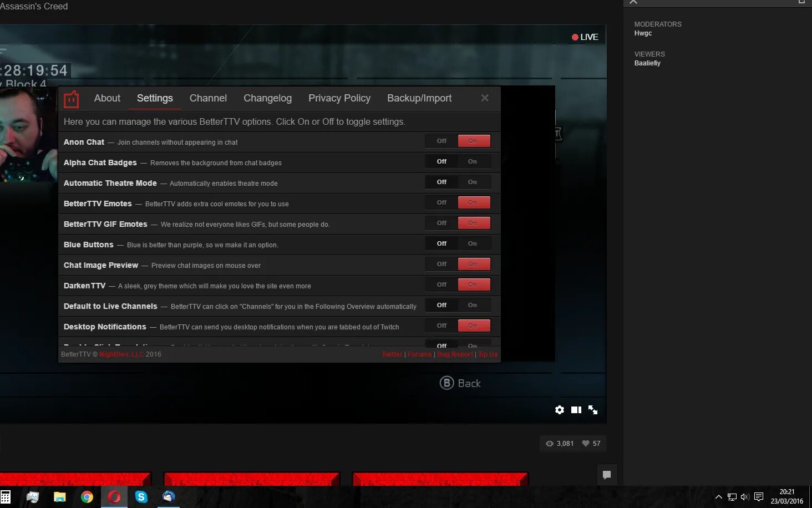Click the BetterTTV logo icon in the dialog
Viewport: 812px width, 508px height.
[71, 98]
